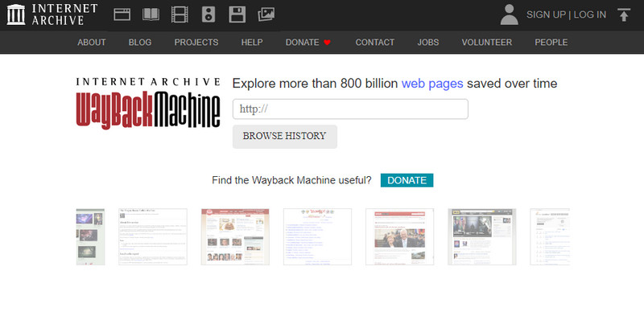Screen dimensions: 644x316
Task: Open the news page thumbnail with two people
Action: point(399,236)
